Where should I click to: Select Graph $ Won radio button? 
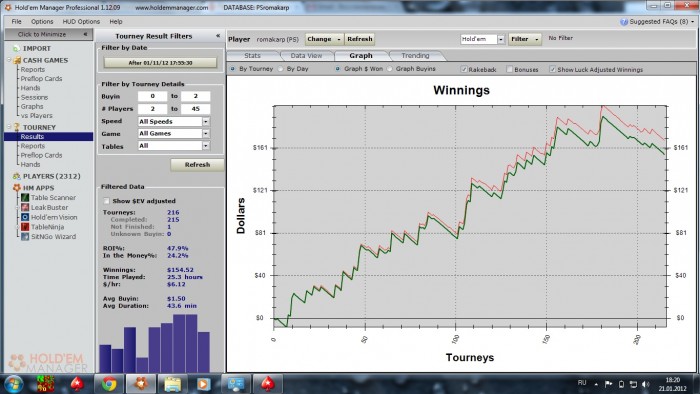coord(338,69)
